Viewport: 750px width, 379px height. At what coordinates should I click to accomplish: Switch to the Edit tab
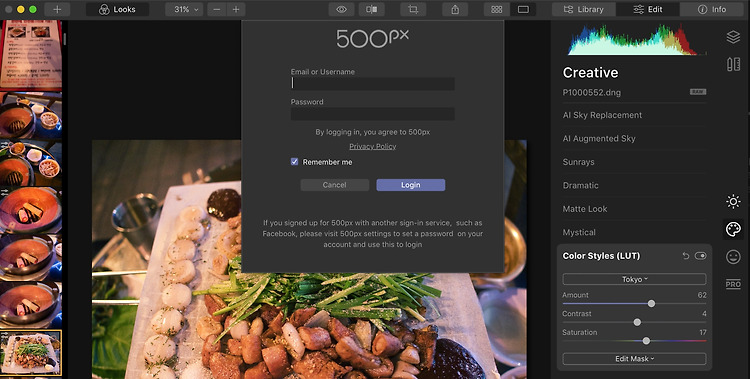(648, 10)
